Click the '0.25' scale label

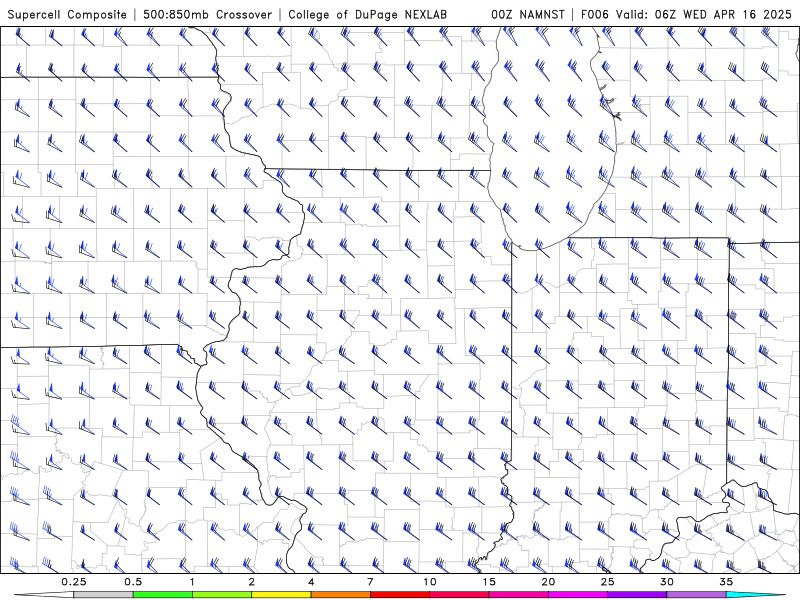coord(74,582)
